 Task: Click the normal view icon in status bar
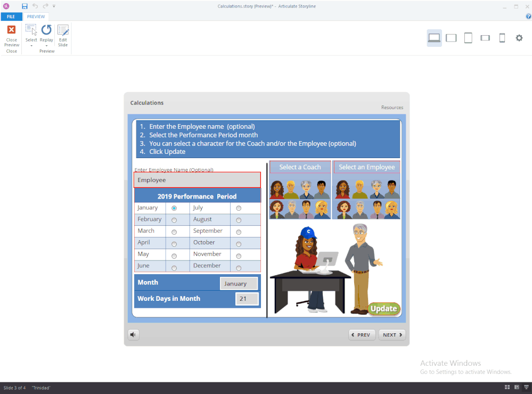[507, 387]
